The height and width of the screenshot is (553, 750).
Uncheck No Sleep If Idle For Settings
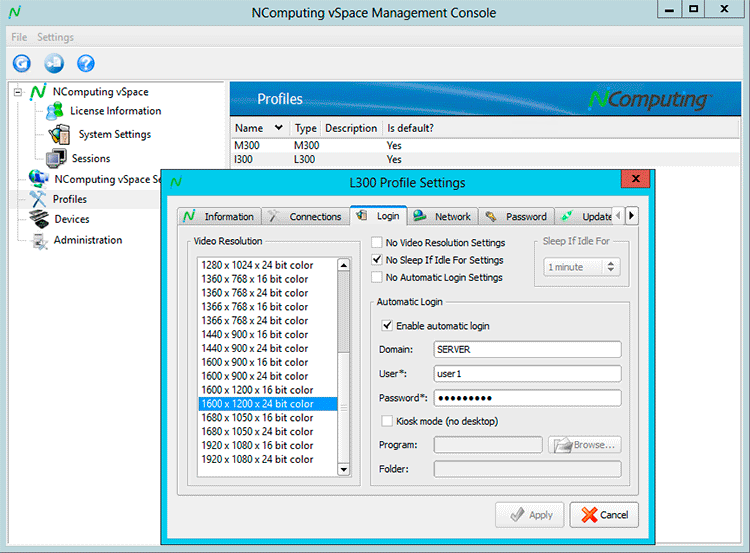[377, 260]
